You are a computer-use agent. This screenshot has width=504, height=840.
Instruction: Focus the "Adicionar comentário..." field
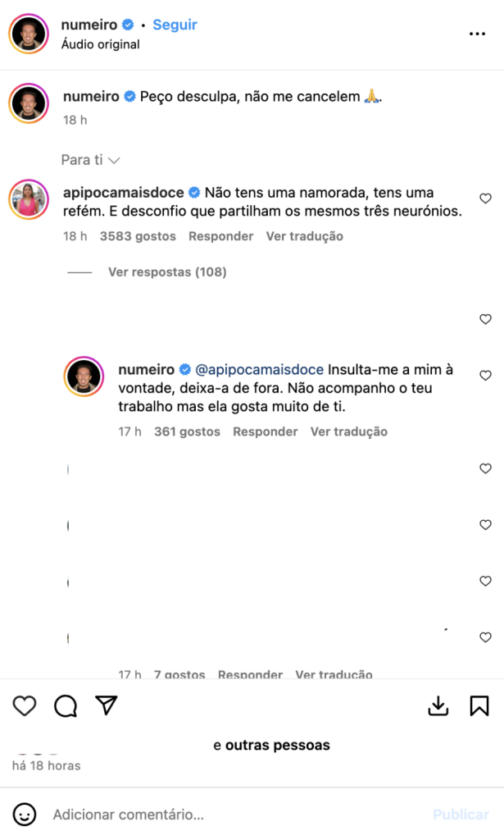pos(235,815)
